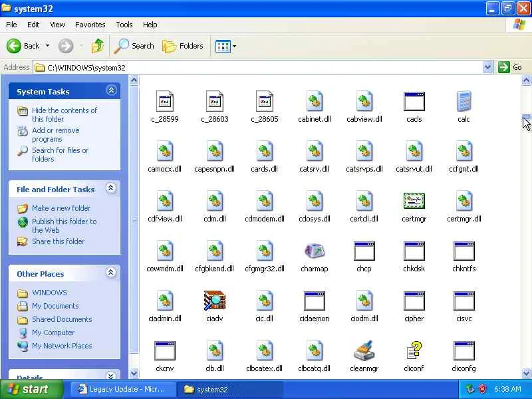532x399 pixels.
Task: Click Make a new folder link
Action: pyautogui.click(x=61, y=208)
